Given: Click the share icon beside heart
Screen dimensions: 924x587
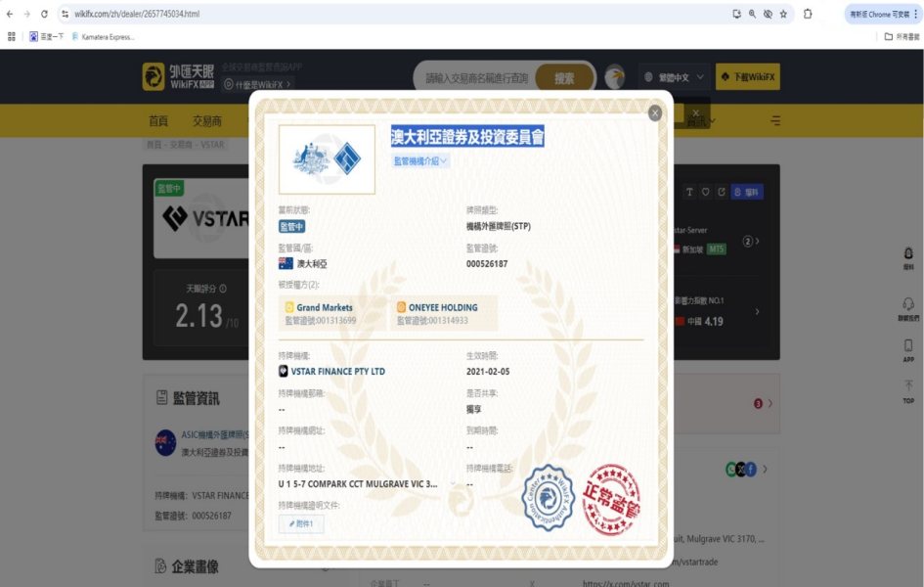Looking at the screenshot, I should click(722, 192).
